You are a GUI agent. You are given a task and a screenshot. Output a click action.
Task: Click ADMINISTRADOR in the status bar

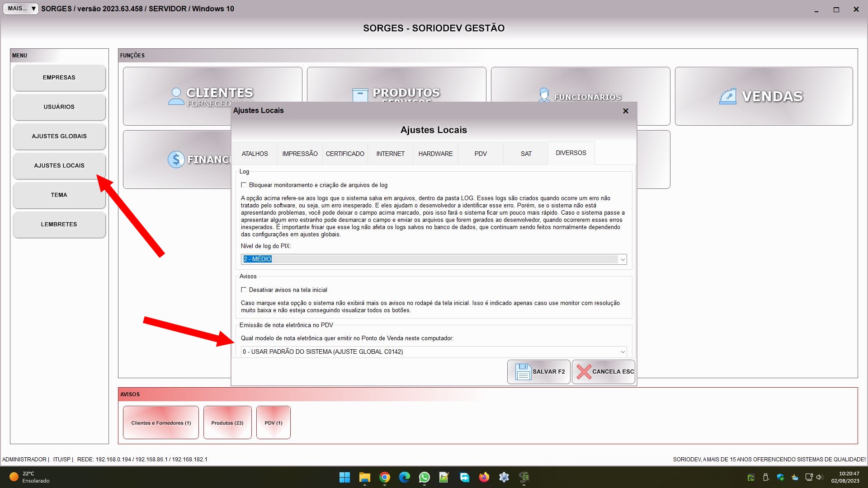click(x=24, y=460)
